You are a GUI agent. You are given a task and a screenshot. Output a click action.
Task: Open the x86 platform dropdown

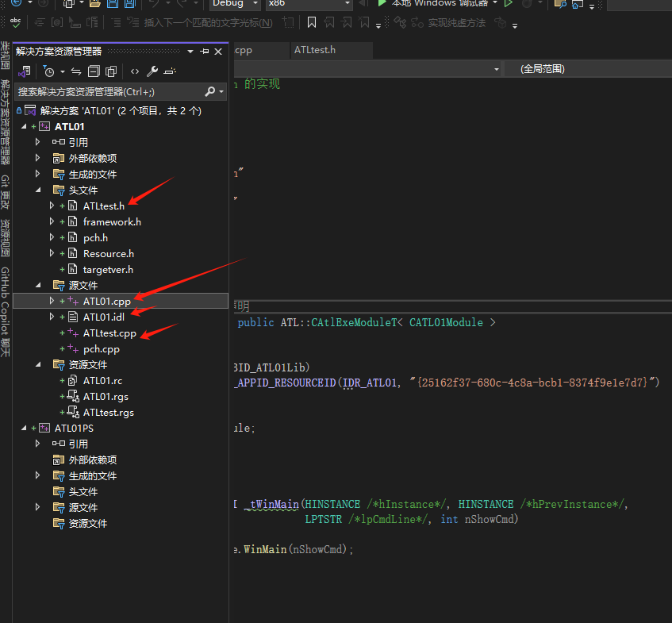[x=309, y=4]
